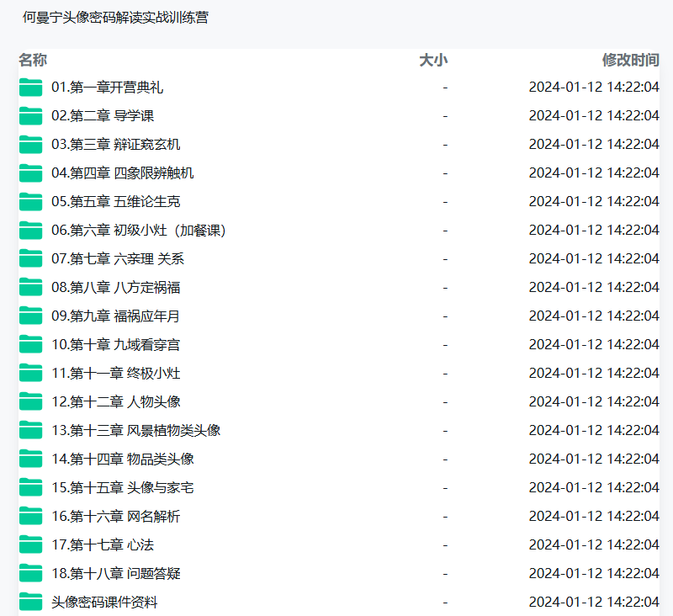Click the size dash for 03.第三章 辩证窥玄机
This screenshot has width=673, height=616.
pyautogui.click(x=445, y=145)
